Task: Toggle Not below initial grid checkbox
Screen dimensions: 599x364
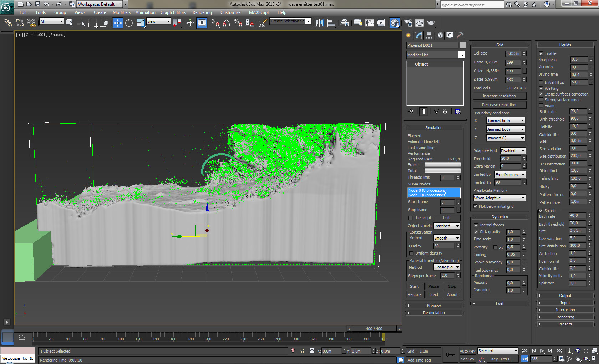Action: pos(475,206)
